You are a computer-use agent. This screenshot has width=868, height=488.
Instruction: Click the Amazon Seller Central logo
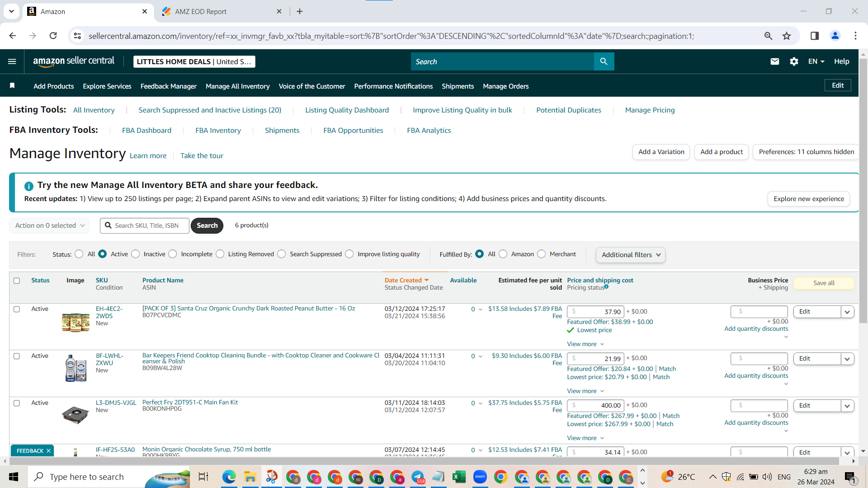(x=74, y=61)
